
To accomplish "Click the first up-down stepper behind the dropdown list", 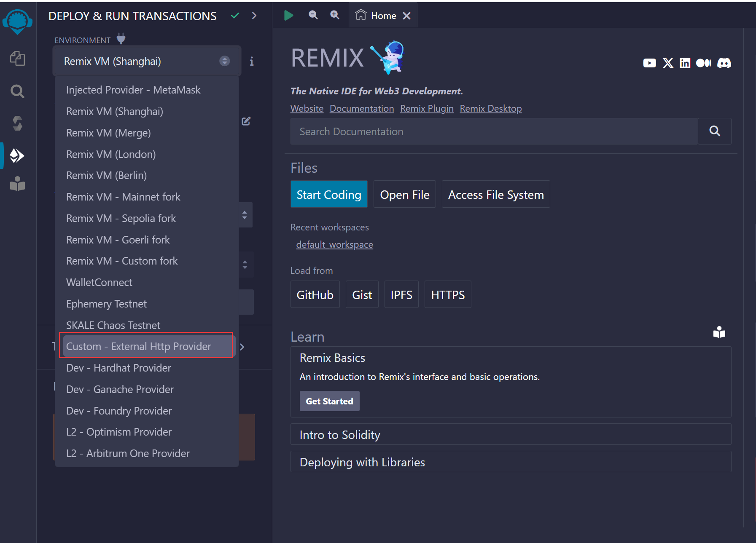I will (245, 215).
